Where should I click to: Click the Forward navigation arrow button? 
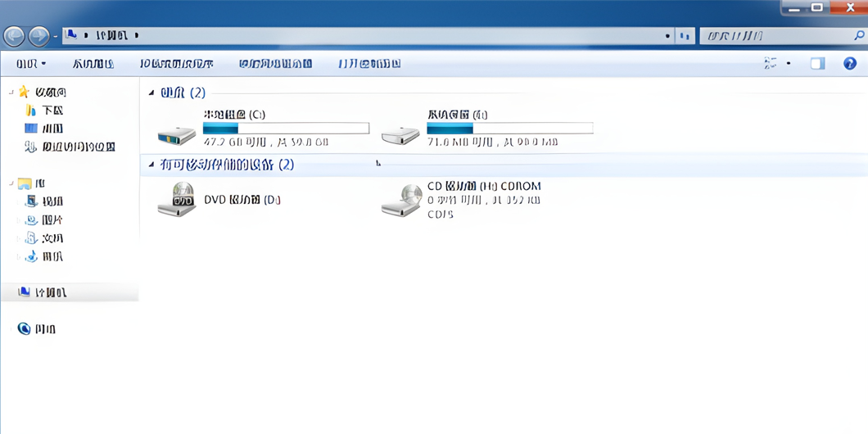click(x=38, y=36)
